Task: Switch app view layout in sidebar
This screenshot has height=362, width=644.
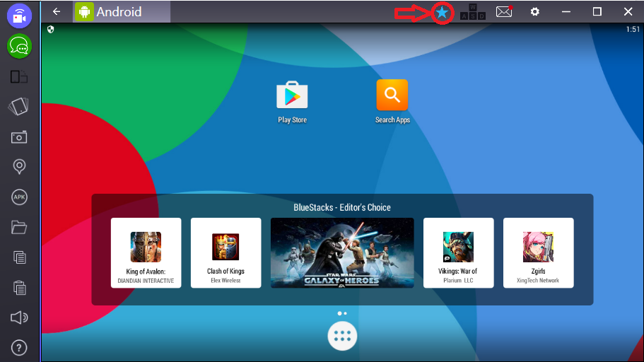Action: (x=19, y=77)
